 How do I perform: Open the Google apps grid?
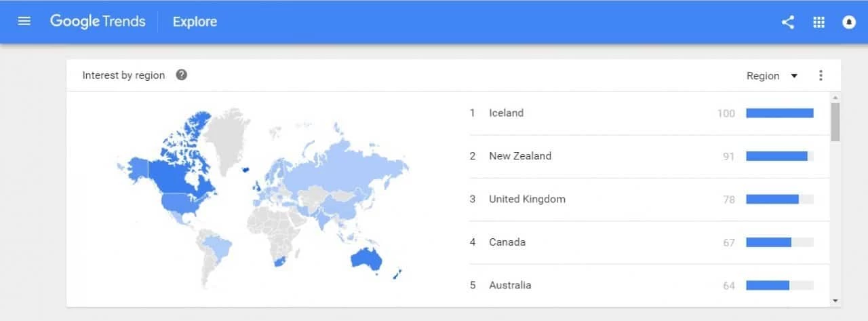click(818, 22)
